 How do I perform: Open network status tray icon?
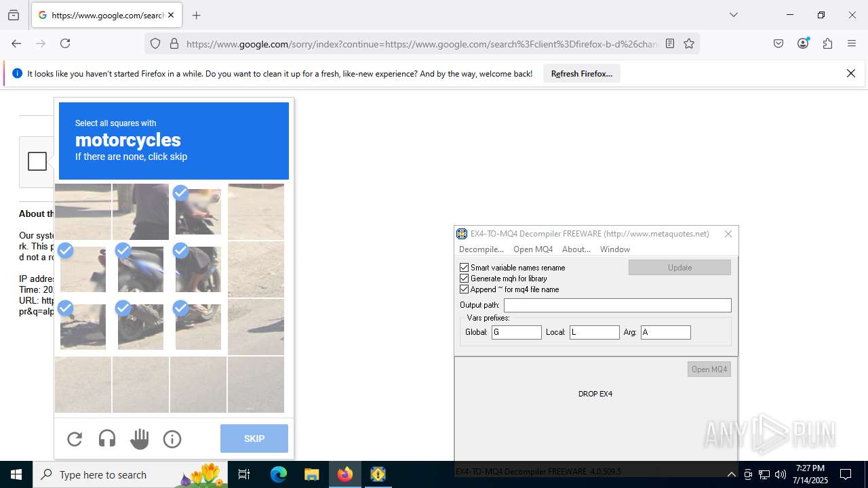pyautogui.click(x=764, y=474)
